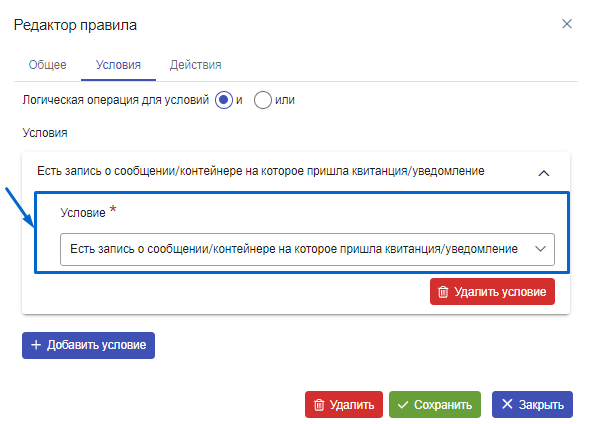Select the 'и' logical operation radio button
Viewport: 590px width, 424px height.
[x=224, y=100]
